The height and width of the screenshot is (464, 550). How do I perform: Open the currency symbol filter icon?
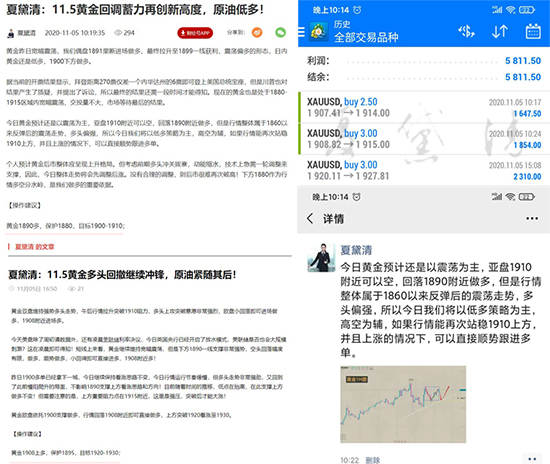tap(466, 32)
